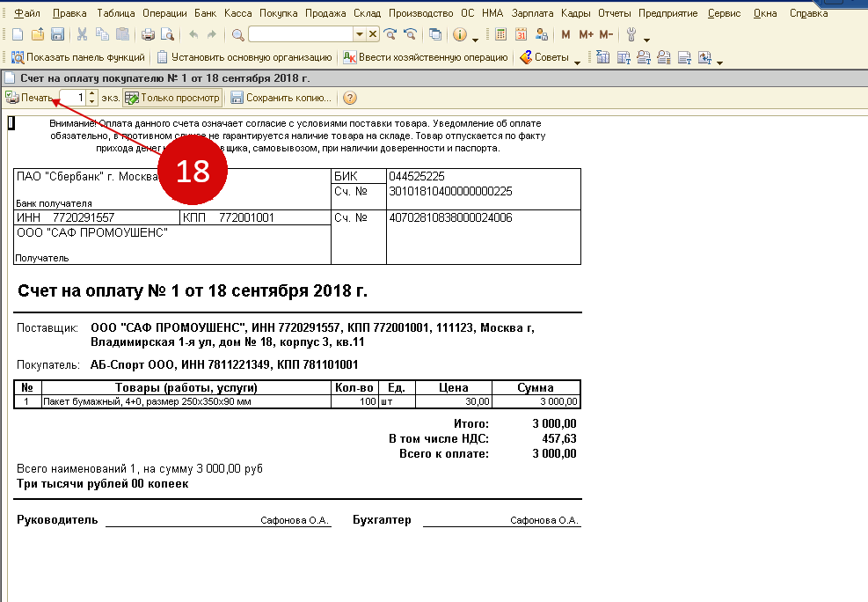The image size is (868, 602).
Task: Click the Счет на оплату покупателю window title
Action: tap(165, 78)
